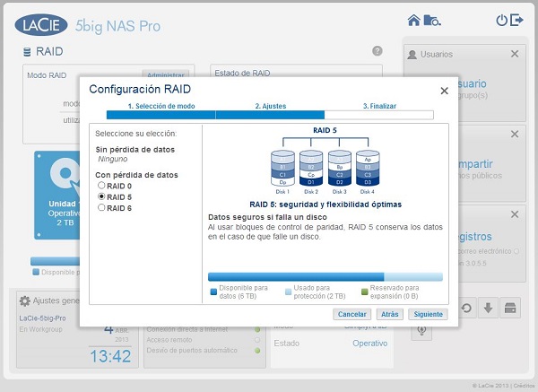
Task: Click the Usuarios person icon
Action: pyautogui.click(x=412, y=55)
